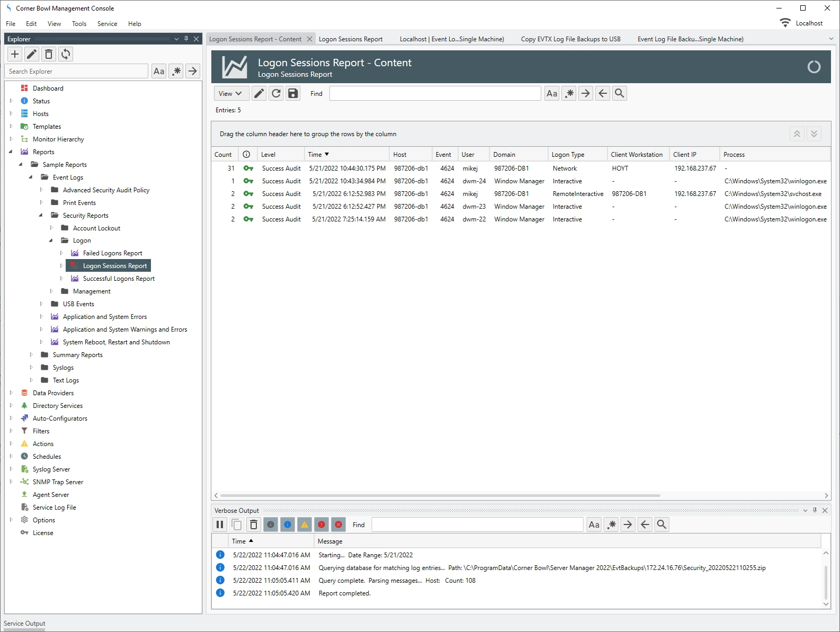Toggle match case in report Find bar
This screenshot has width=840, height=632.
[552, 93]
